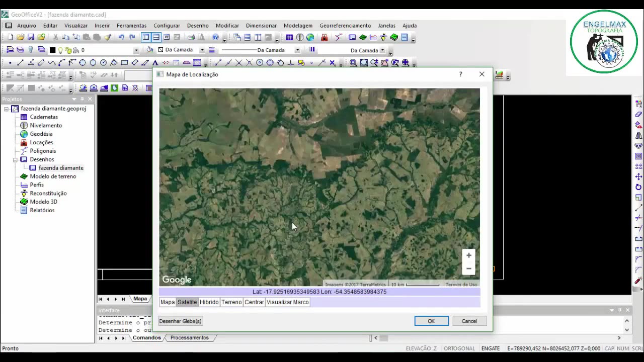Open the Cadernetas table icon in the toolbar

coord(289,37)
